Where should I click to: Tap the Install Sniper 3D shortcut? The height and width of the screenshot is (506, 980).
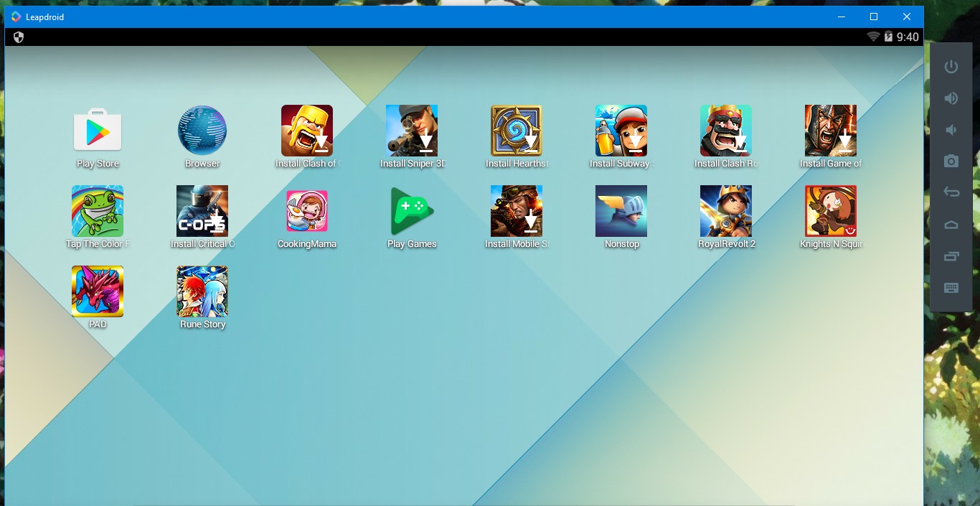click(411, 131)
